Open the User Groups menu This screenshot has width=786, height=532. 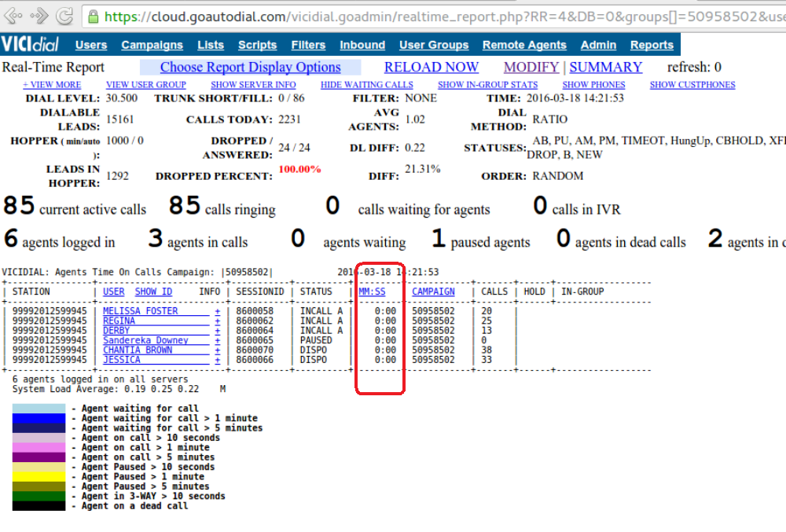[x=434, y=45]
